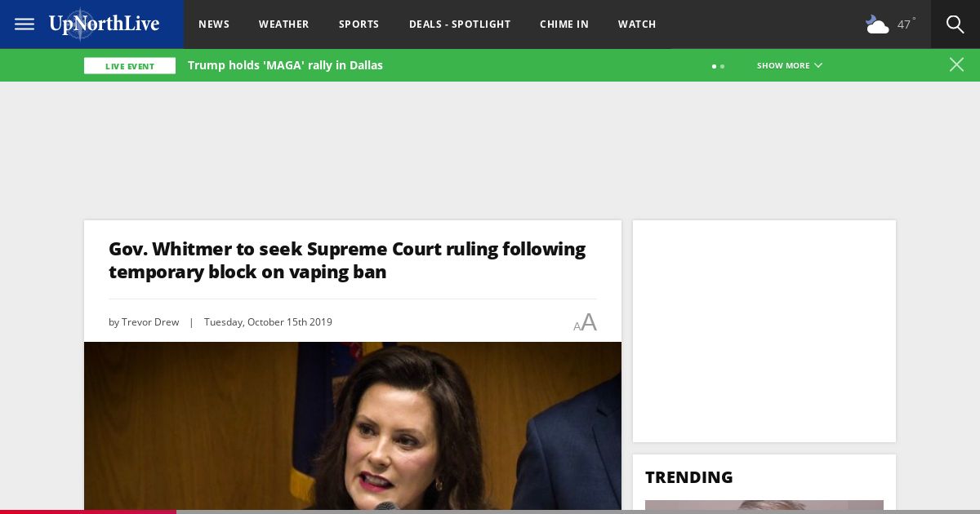Click the article headline about vaping ban

pyautogui.click(x=347, y=260)
